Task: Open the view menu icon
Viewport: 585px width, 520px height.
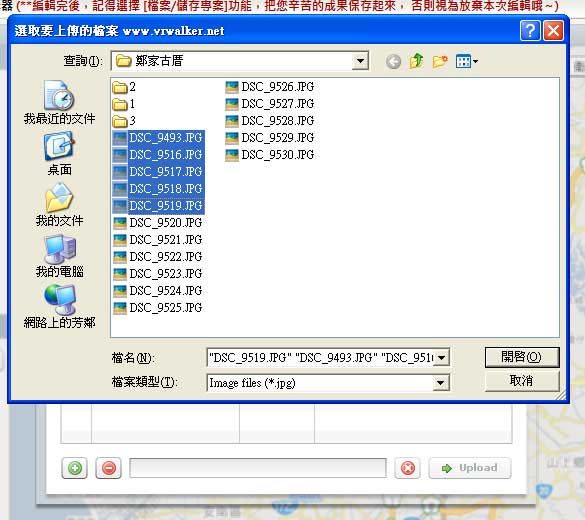Action: point(466,61)
